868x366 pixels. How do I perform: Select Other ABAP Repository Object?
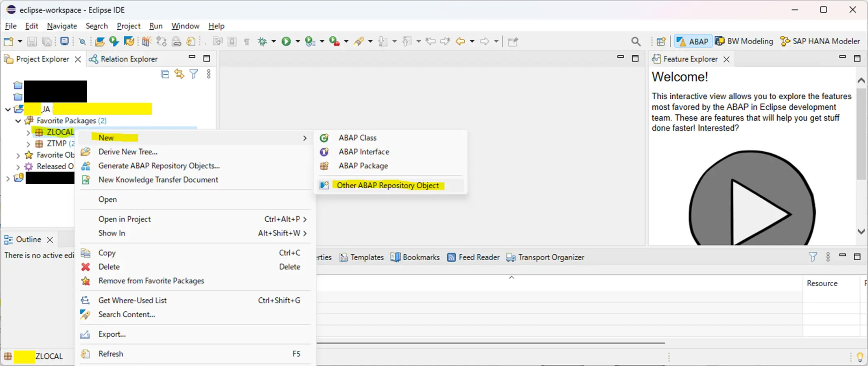pyautogui.click(x=390, y=185)
